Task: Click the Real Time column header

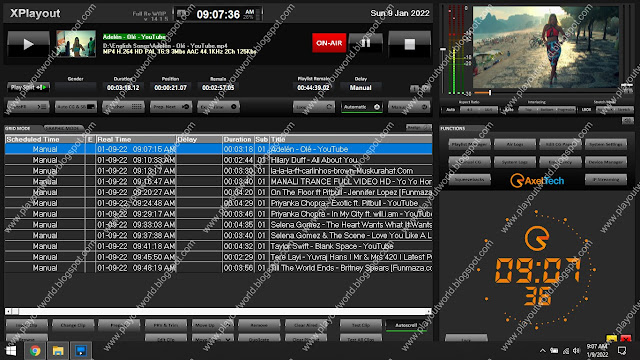Action: (136, 139)
